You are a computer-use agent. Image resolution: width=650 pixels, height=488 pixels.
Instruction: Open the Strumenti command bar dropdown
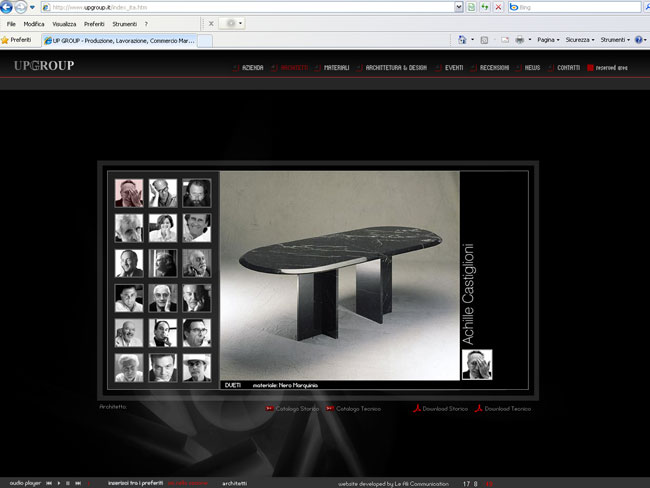pos(615,40)
